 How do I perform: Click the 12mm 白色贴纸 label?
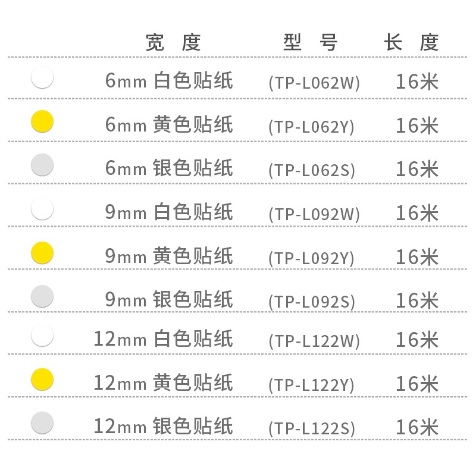(x=163, y=340)
